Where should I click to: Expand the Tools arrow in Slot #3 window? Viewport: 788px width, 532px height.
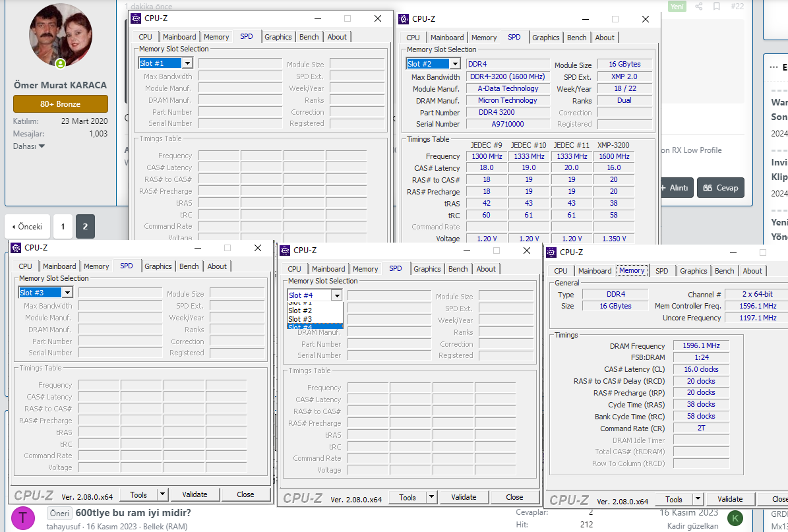coord(162,494)
